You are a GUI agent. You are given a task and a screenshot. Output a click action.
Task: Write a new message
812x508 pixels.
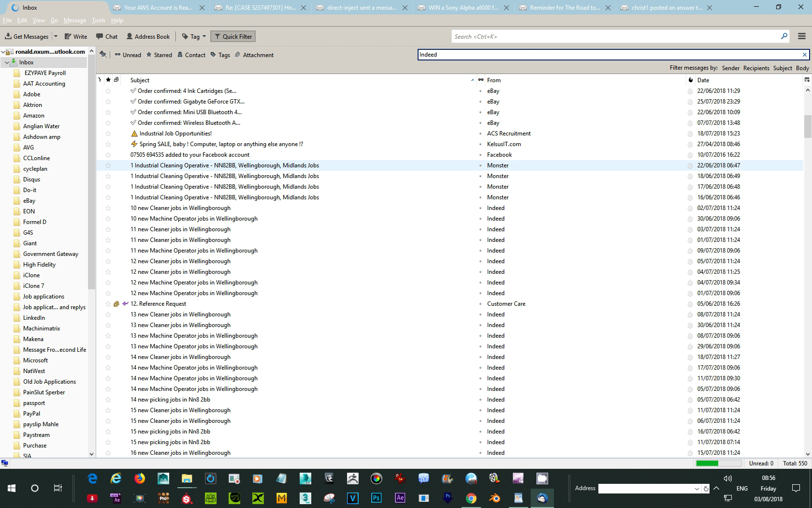76,37
